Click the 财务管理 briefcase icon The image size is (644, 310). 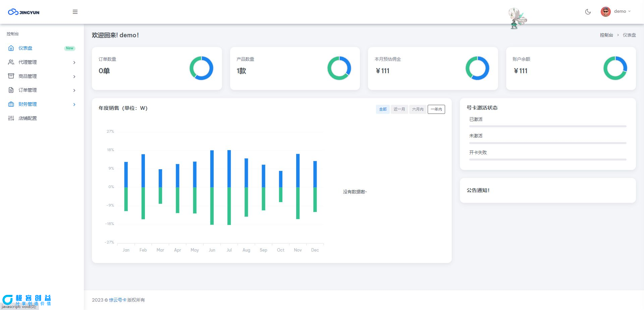[x=11, y=104]
